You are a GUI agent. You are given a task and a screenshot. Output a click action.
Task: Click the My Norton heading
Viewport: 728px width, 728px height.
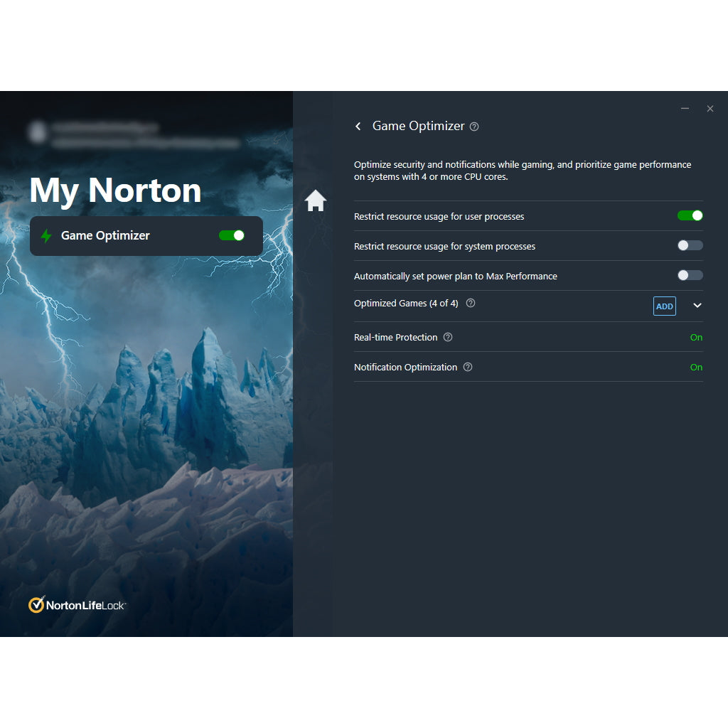115,190
